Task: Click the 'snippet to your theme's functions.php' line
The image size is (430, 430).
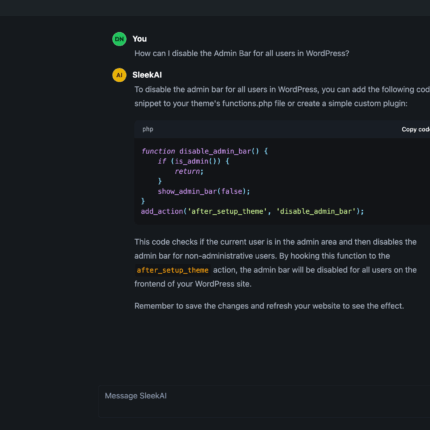Action: (x=271, y=104)
